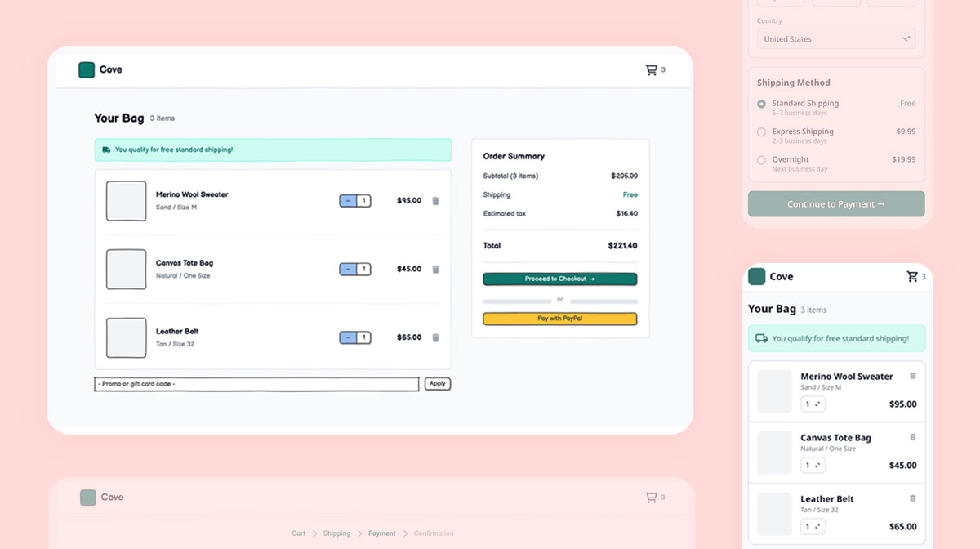Click Continue to Payment button

[836, 204]
